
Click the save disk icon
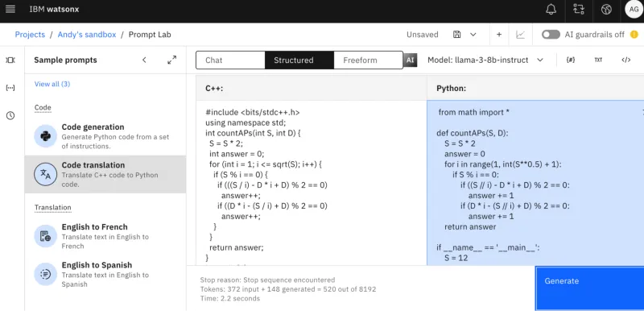click(456, 35)
